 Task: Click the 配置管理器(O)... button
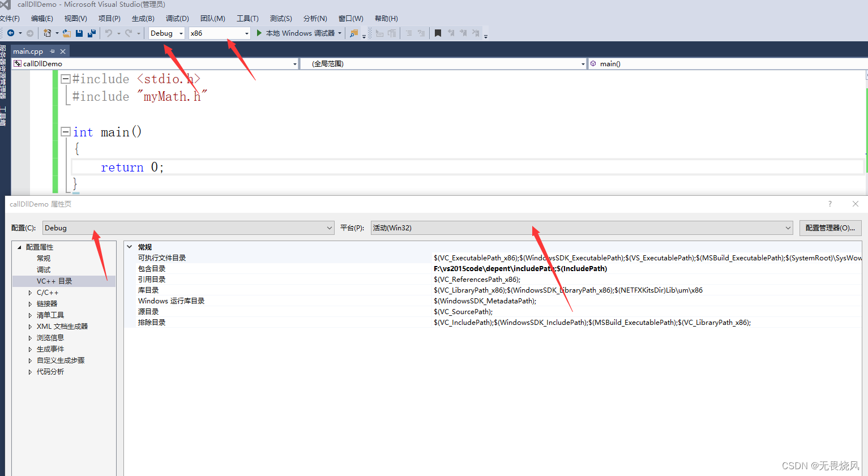[830, 228]
